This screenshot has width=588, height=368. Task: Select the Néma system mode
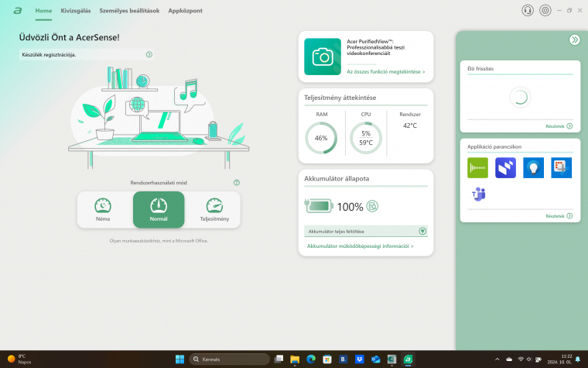103,209
